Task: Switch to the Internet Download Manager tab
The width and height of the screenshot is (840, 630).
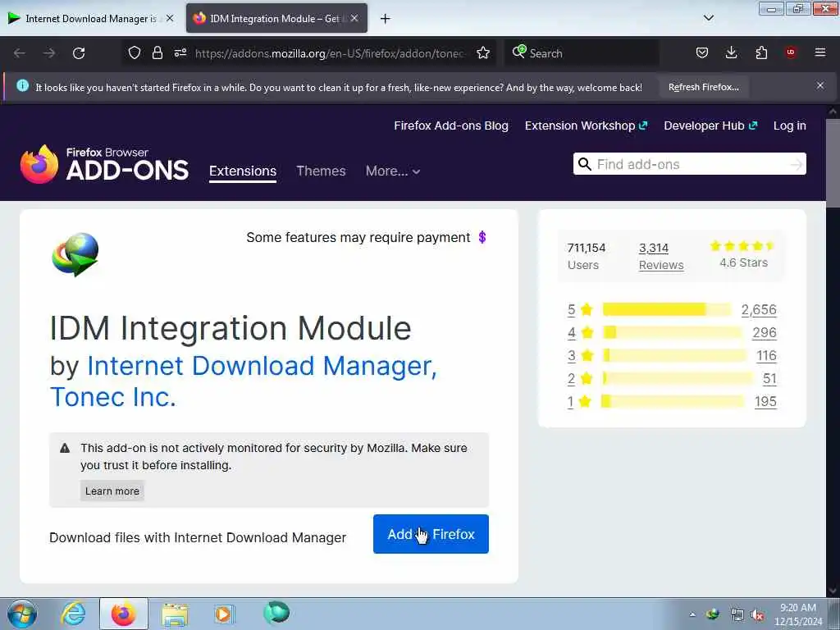Action: coord(91,18)
